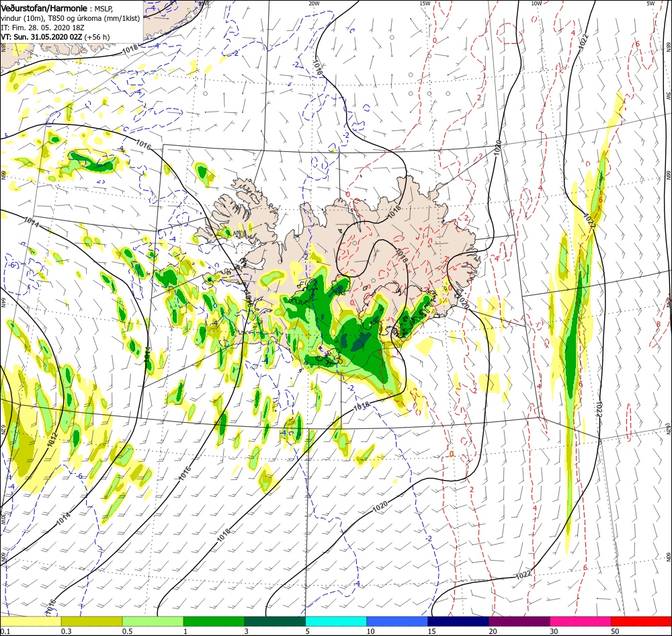672x636 pixels.
Task: Click the legend value '30'
Action: coord(554,631)
